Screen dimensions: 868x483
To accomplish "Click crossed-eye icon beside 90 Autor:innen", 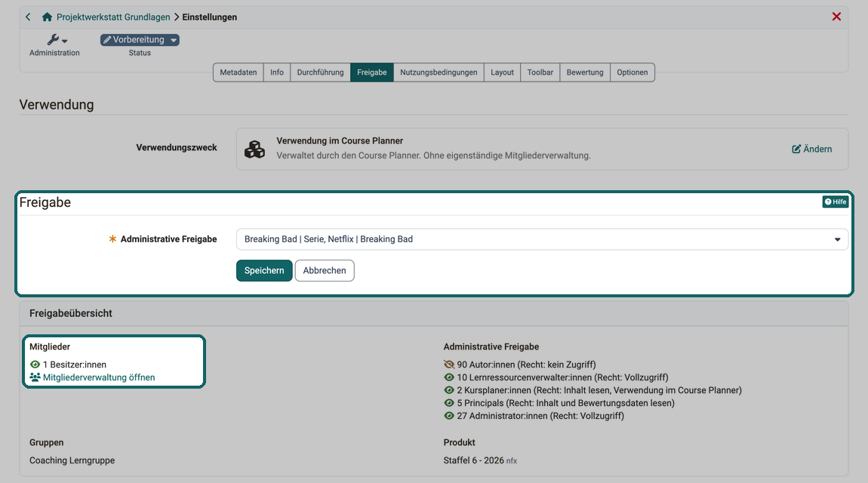I will [x=449, y=365].
